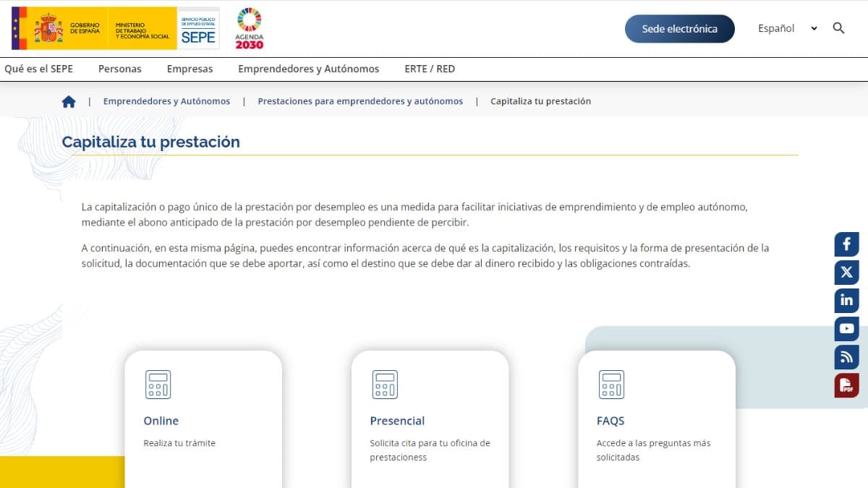Open the RSS feed icon
868x488 pixels.
(x=846, y=357)
